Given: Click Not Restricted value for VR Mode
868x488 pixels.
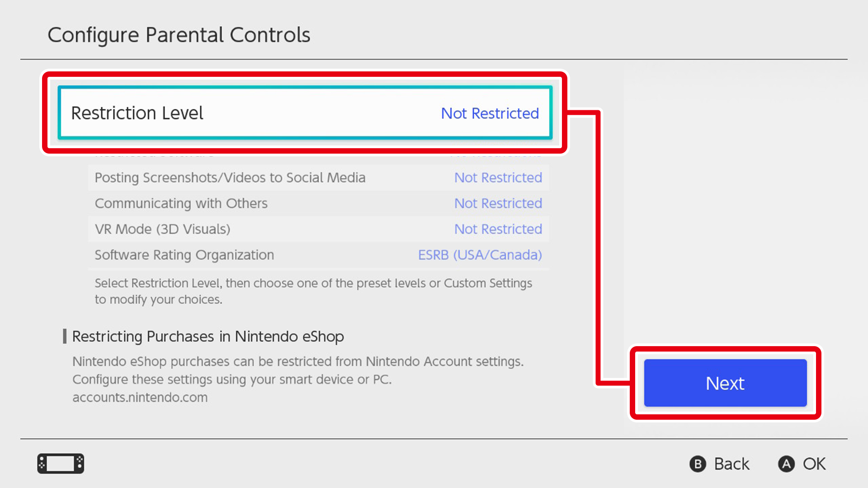Looking at the screenshot, I should (x=498, y=229).
